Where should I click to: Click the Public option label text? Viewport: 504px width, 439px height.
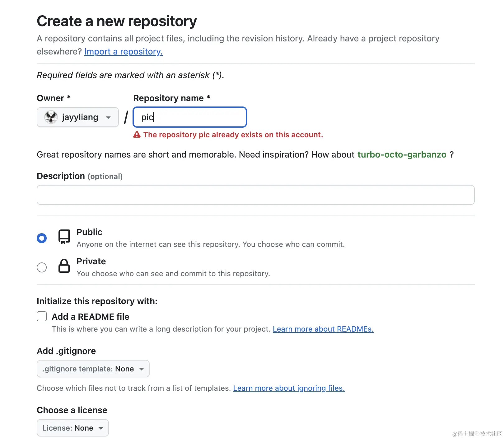[89, 232]
